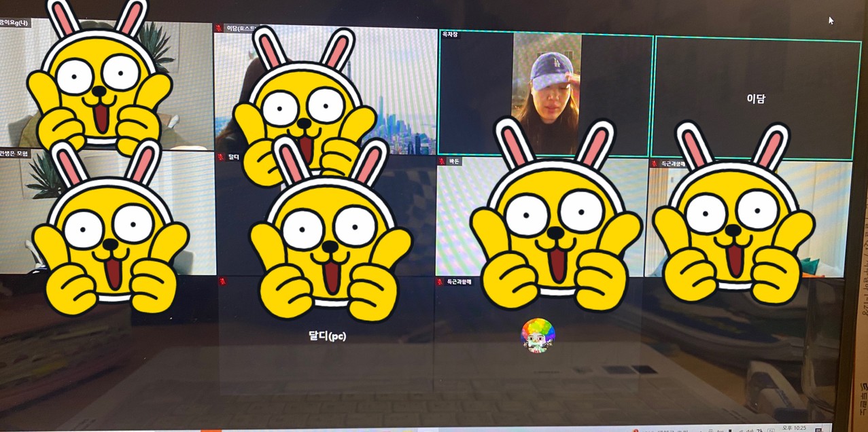Click the rainbow-haired profile avatar

pos(538,335)
